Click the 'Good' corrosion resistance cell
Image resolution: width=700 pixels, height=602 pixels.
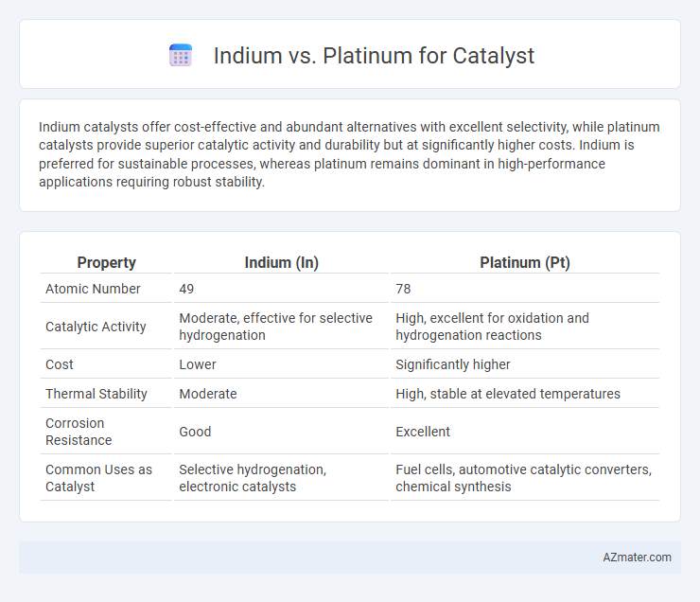pos(195,432)
